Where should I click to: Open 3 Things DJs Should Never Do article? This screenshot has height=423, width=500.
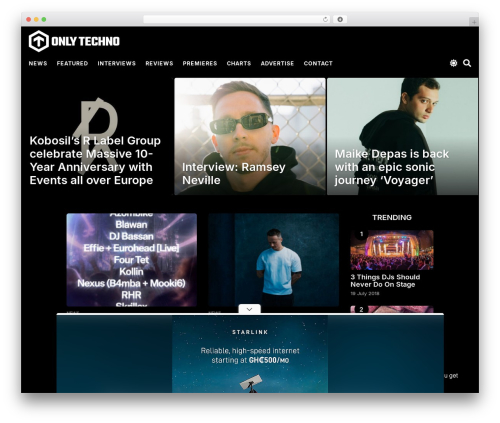pyautogui.click(x=385, y=281)
